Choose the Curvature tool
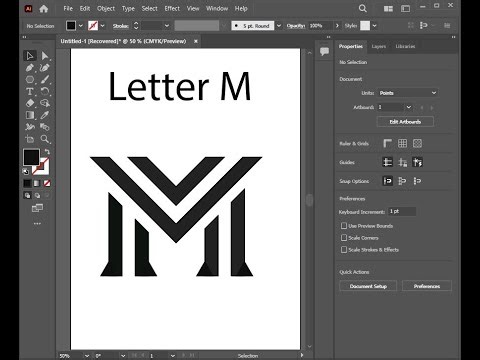480x360 pixels. point(45,68)
